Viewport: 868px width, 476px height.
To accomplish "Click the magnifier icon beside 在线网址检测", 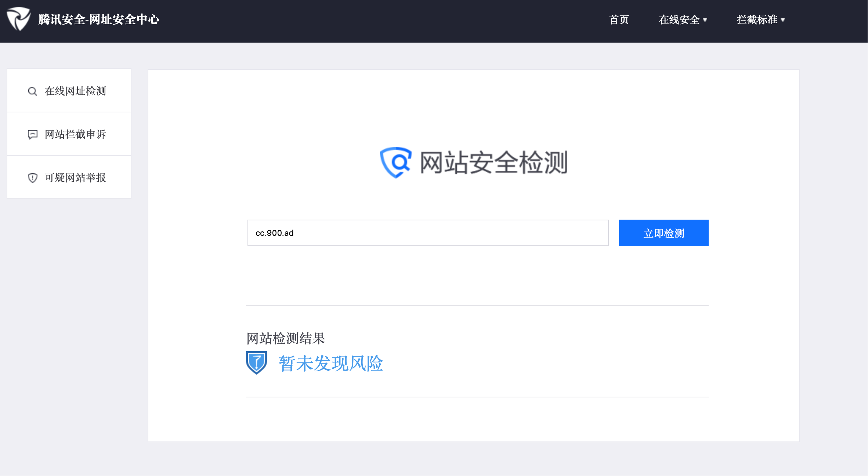I will (32, 91).
